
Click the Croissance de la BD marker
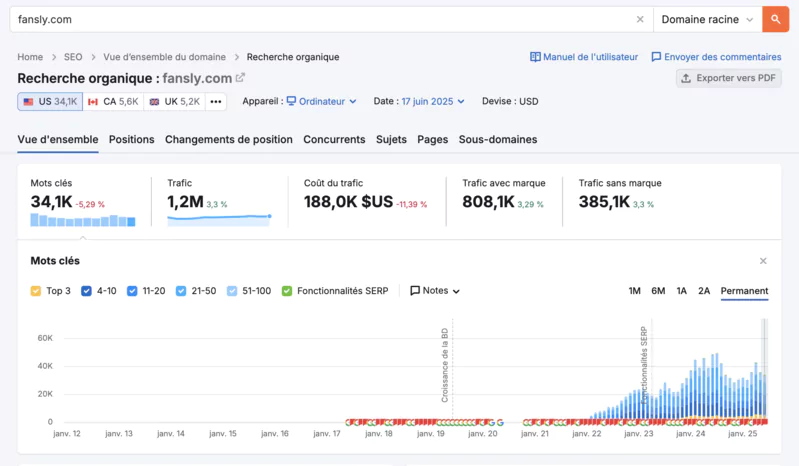[445, 365]
